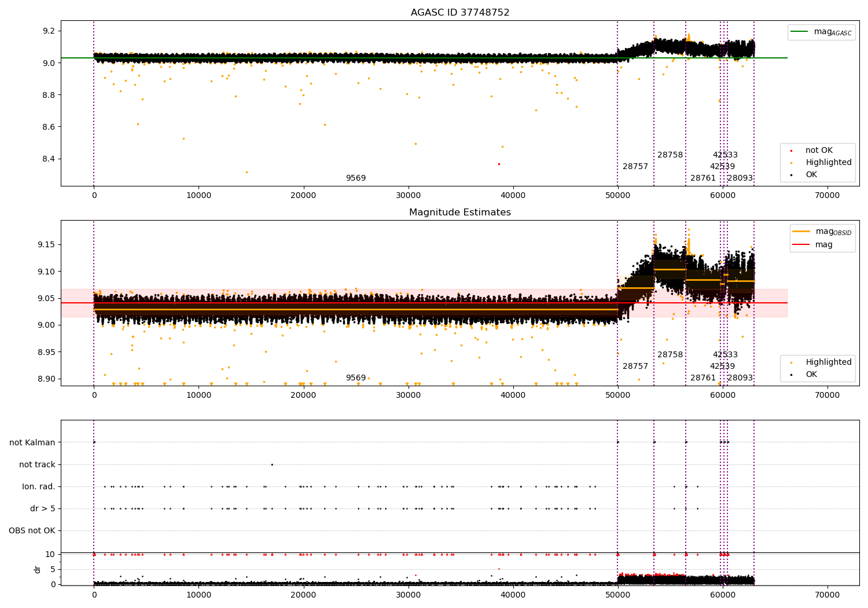Click obsid label 9569 in Magnitude Estimates plot

(x=356, y=378)
